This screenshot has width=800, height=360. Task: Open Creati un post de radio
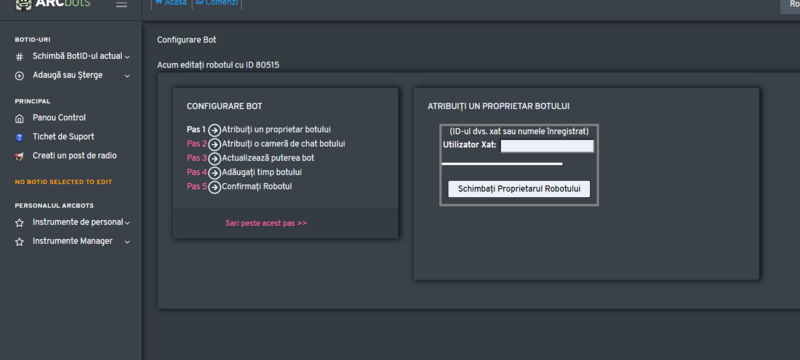tap(74, 156)
